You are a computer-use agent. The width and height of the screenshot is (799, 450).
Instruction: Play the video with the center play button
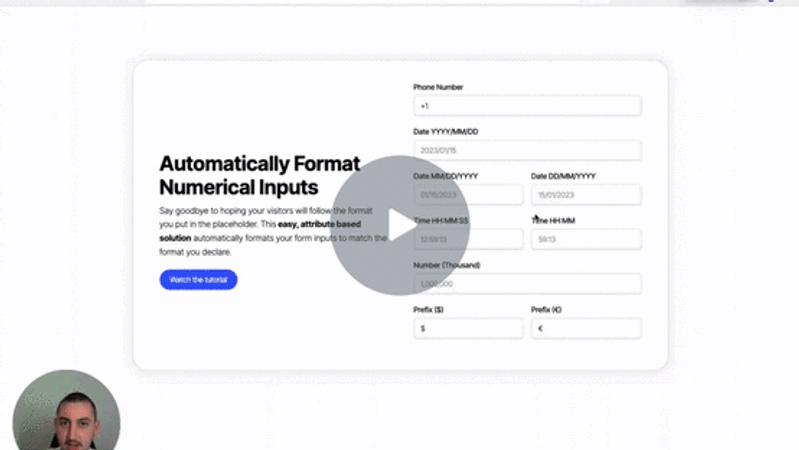tap(400, 225)
